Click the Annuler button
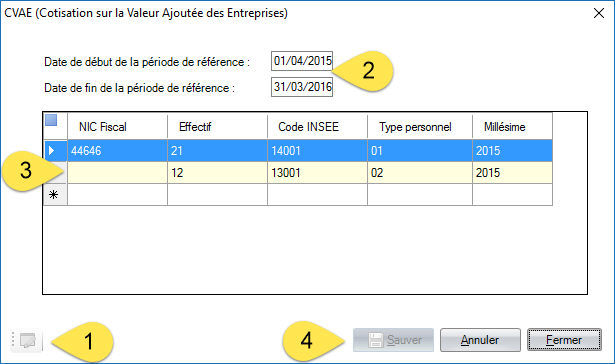Screen dimensions: 615x364 [480, 340]
